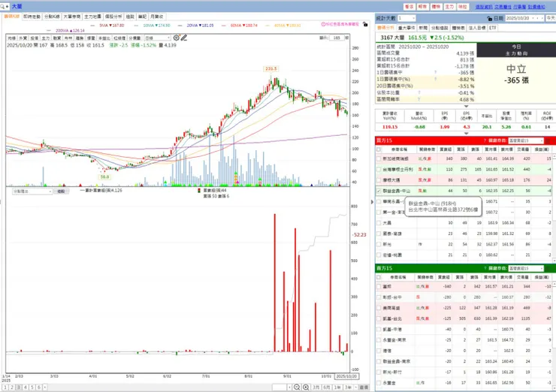
Task: Set chart range to 3月
Action: point(316,387)
